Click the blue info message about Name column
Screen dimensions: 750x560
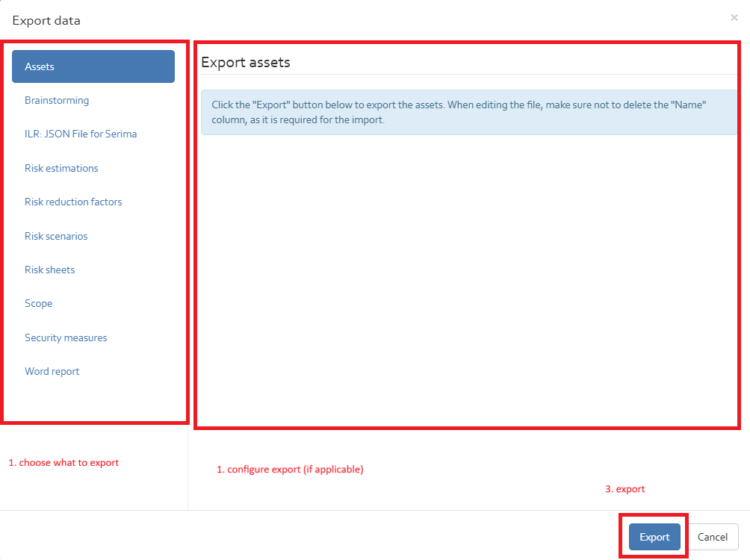(469, 113)
